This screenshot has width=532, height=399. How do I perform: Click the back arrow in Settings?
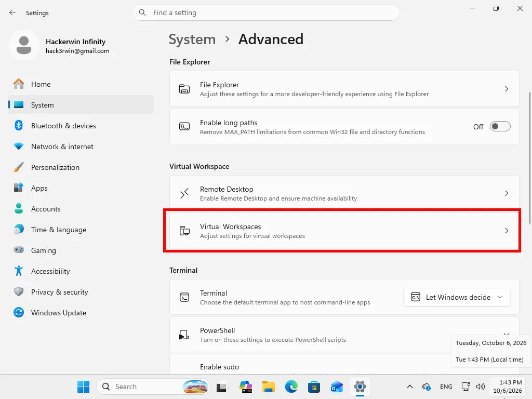12,12
